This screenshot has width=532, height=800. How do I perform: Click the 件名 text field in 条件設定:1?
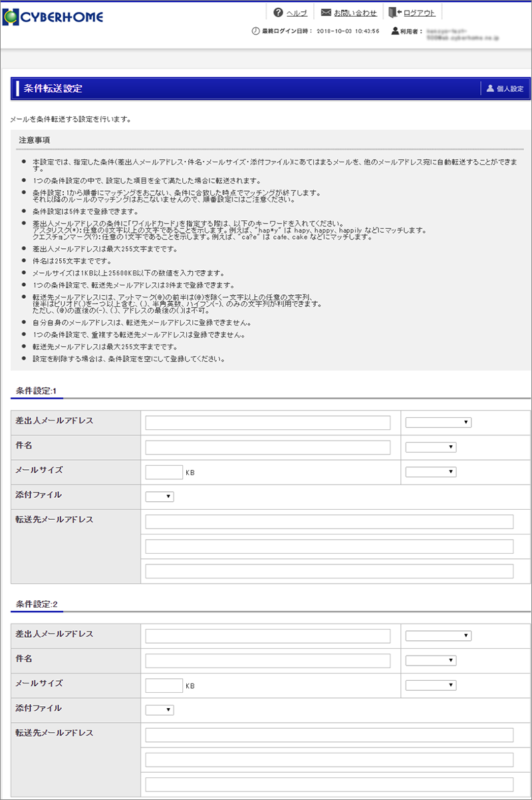(x=267, y=447)
